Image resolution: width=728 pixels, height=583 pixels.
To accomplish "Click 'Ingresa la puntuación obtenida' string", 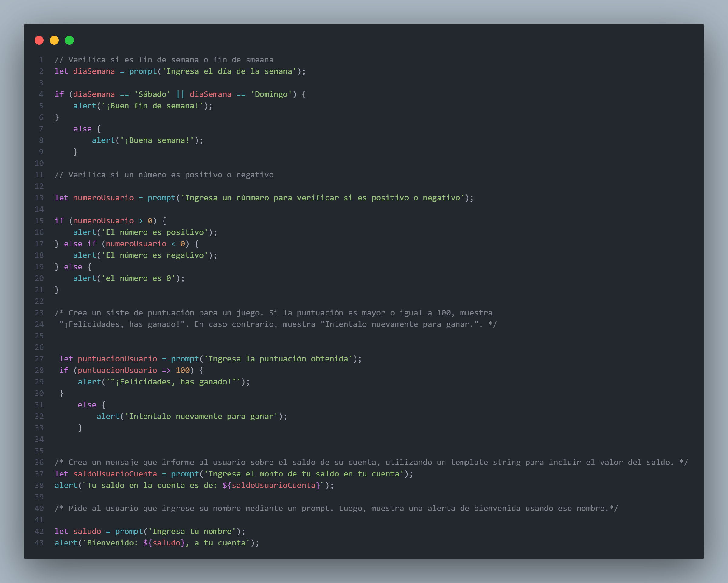I will (278, 359).
